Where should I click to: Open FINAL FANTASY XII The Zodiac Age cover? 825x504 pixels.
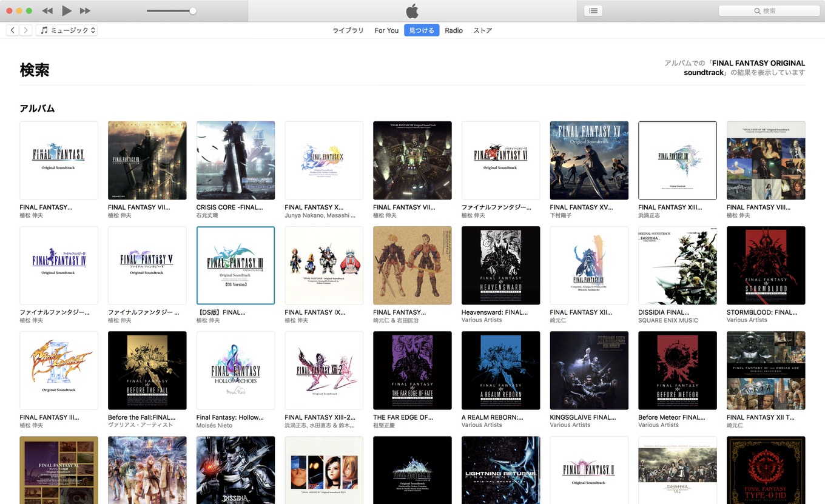(x=766, y=371)
